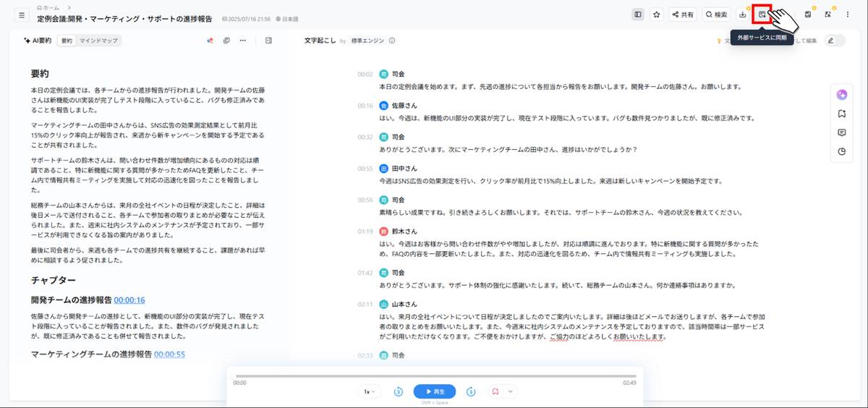This screenshot has width=868, height=408.
Task: Rewind 3 seconds
Action: pos(398,391)
